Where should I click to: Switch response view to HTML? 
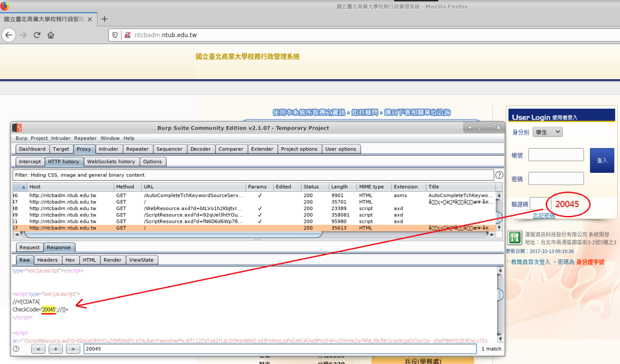click(89, 260)
